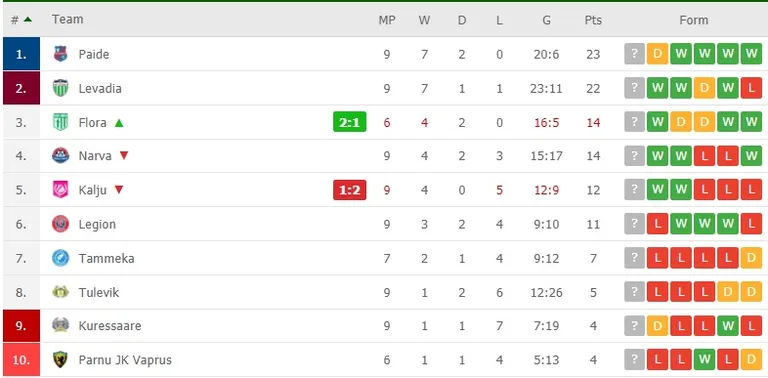Sort standings by the MP column header
This screenshot has width=768, height=378.
[387, 20]
